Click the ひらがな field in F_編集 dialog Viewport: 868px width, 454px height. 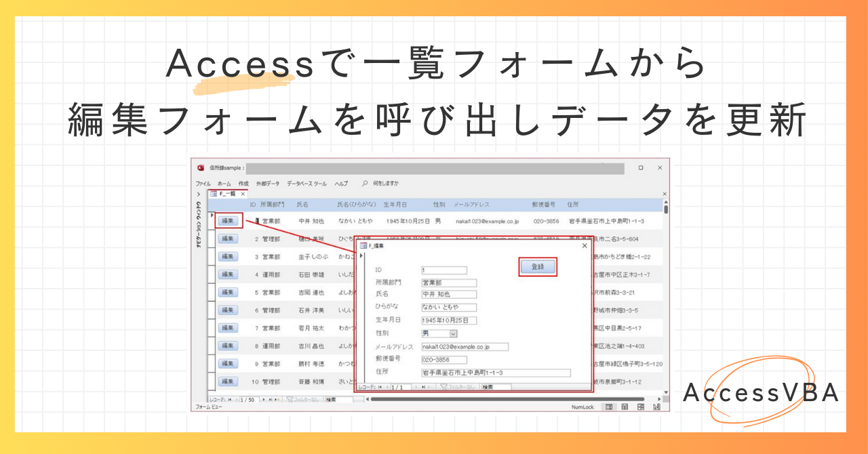(449, 307)
